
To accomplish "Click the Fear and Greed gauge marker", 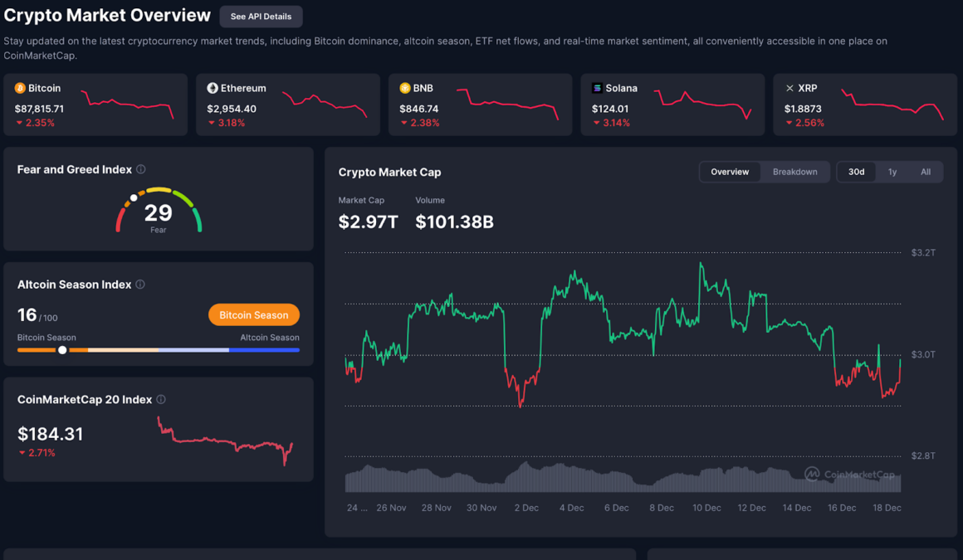I will [x=134, y=197].
